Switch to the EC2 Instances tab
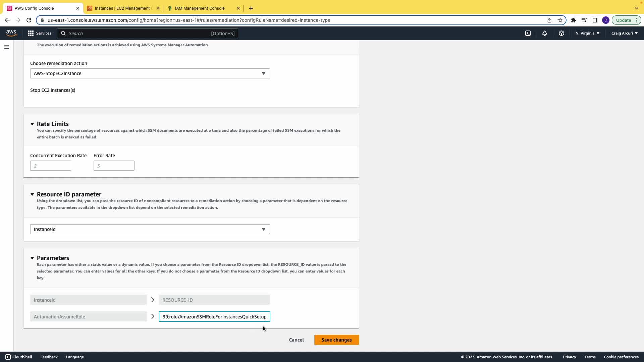This screenshot has height=362, width=644. (123, 8)
